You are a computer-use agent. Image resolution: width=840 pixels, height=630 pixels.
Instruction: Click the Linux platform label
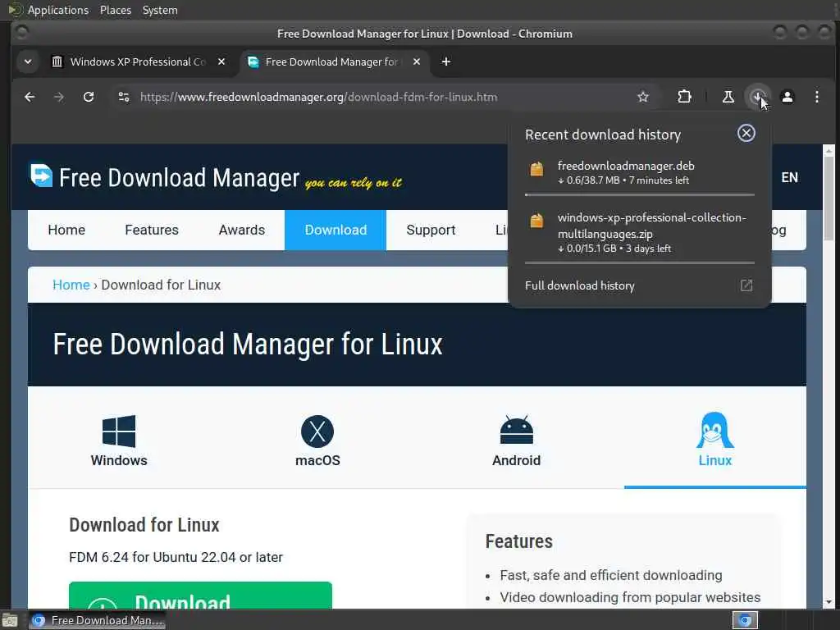pyautogui.click(x=715, y=460)
